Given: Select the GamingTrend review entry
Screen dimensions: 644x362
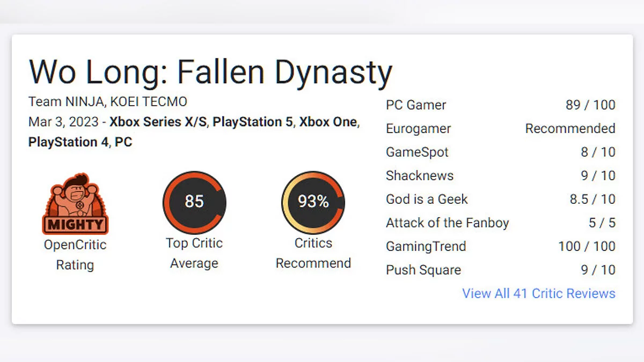Looking at the screenshot, I should [426, 247].
